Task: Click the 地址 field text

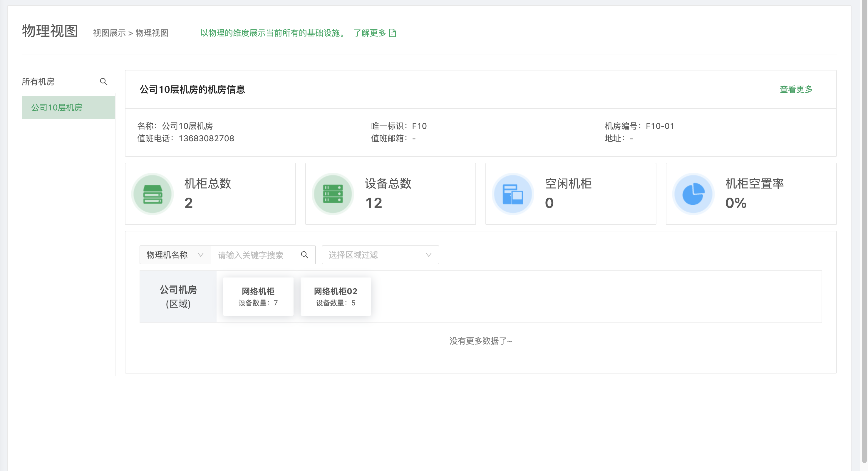Action: [619, 138]
